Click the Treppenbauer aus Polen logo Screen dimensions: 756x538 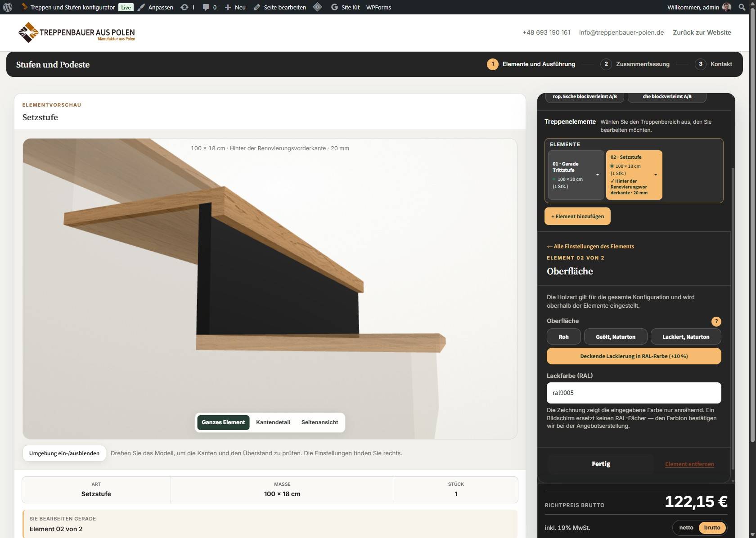[x=76, y=32]
